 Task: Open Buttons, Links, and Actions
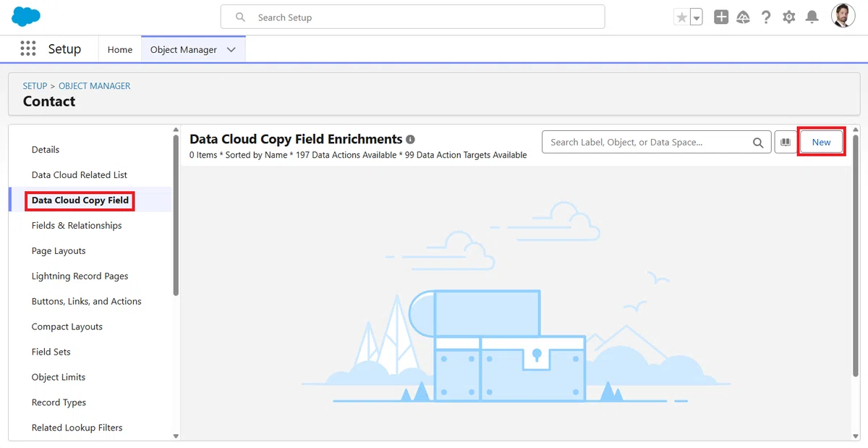pos(87,301)
